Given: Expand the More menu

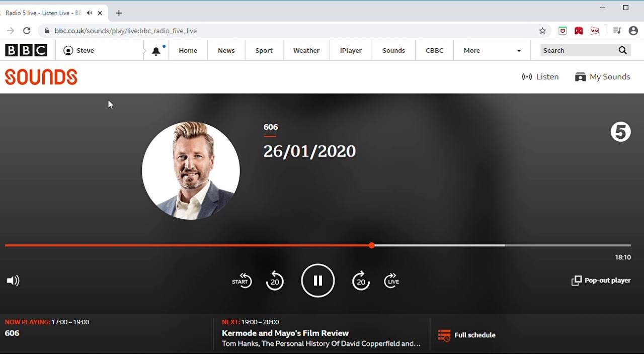Looking at the screenshot, I should click(492, 50).
